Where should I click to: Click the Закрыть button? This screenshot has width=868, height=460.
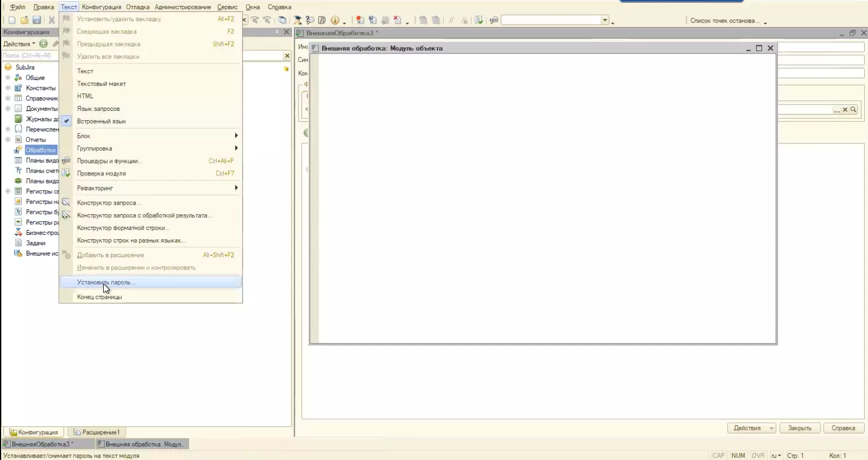point(800,428)
